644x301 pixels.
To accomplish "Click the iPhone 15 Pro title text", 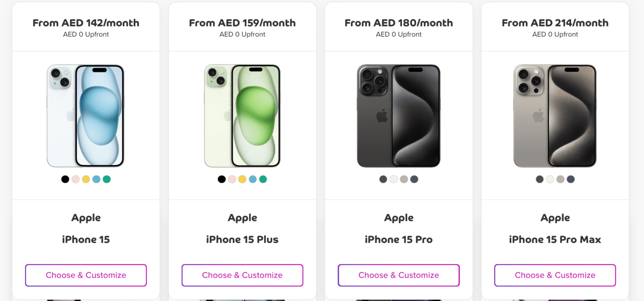I will (398, 239).
